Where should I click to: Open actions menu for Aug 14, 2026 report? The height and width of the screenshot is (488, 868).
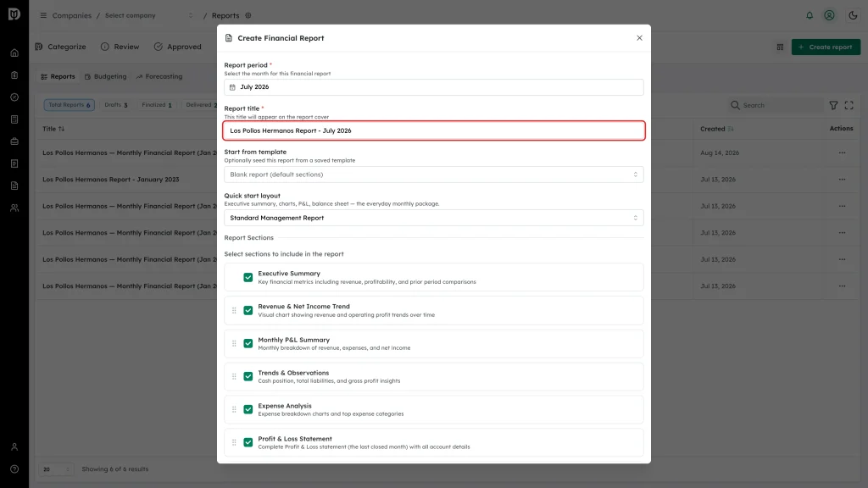842,152
